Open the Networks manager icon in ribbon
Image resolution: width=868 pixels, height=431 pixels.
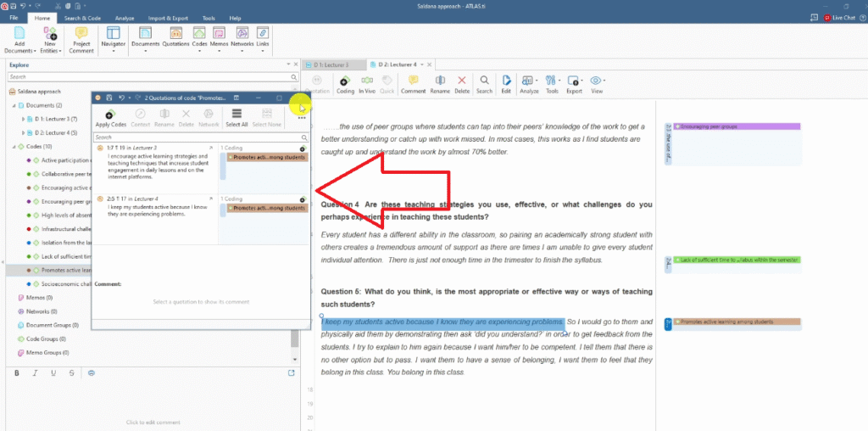[242, 34]
